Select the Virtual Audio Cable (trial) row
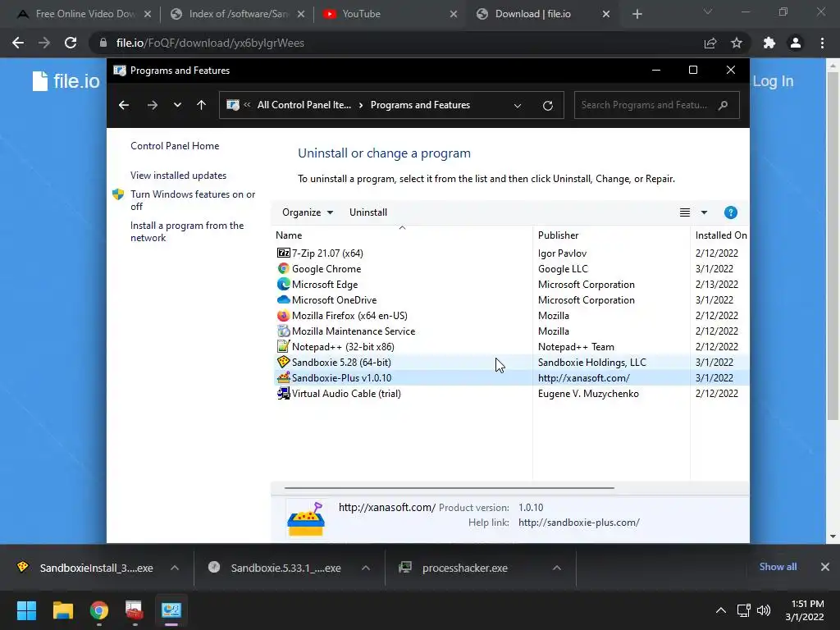This screenshot has width=840, height=630. [x=511, y=393]
